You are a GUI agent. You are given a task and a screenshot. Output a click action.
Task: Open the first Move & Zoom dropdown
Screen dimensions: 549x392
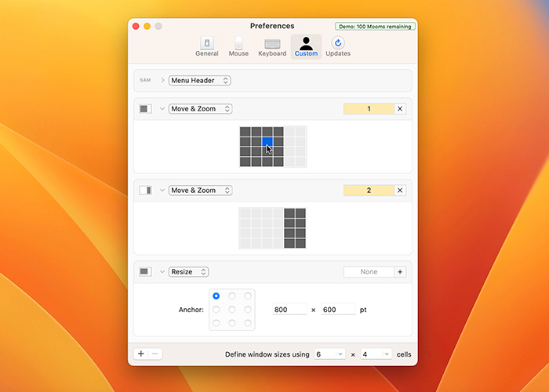point(200,109)
